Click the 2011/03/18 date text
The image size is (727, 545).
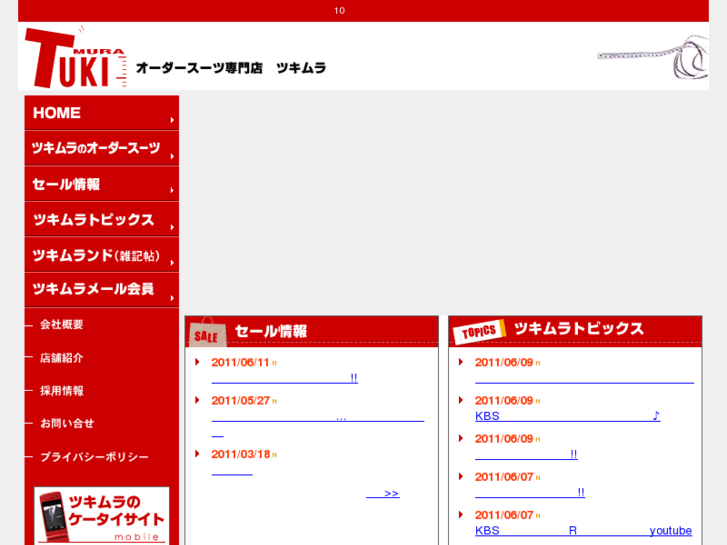point(241,455)
